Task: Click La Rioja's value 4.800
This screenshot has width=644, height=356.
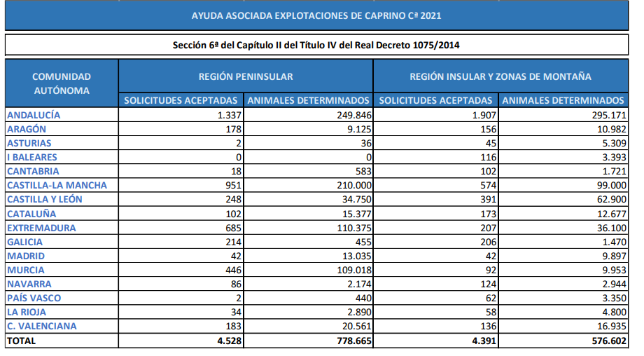Action: [615, 312]
